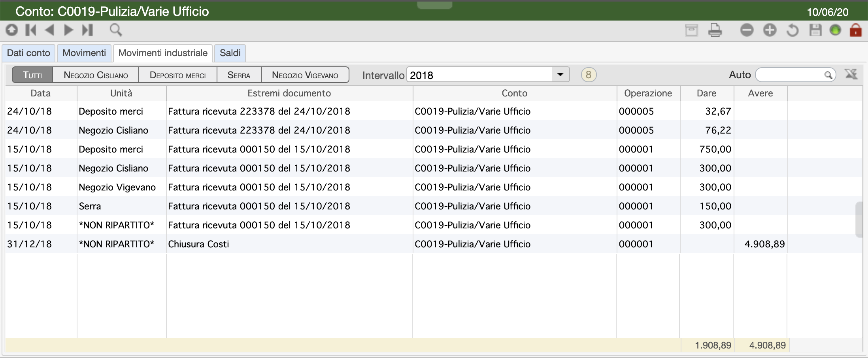Screen dimensions: 868x358
Task: Sort by the Dare column header
Action: click(707, 93)
